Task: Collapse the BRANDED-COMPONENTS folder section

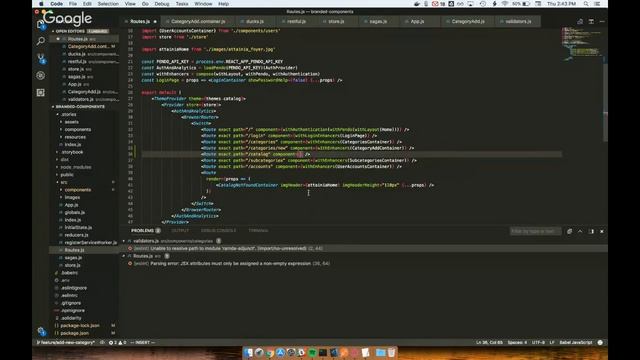Action: coord(78,107)
